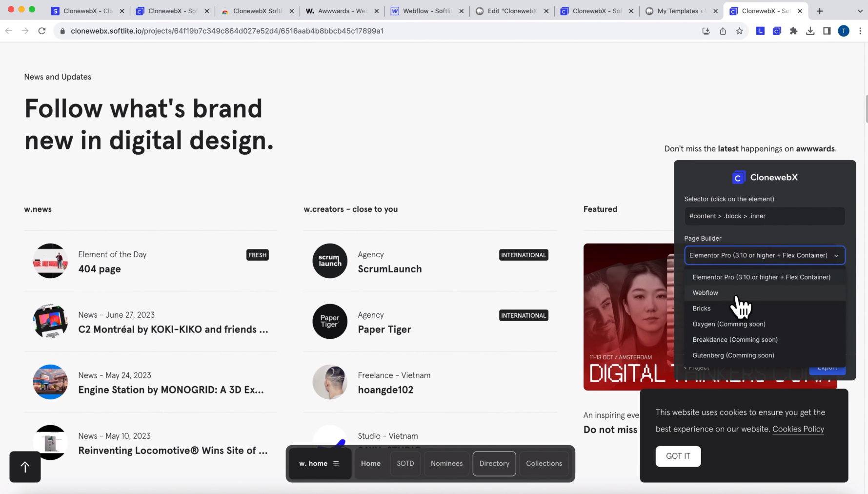Select Oxygen (Comming soon) option
868x494 pixels.
click(765, 324)
